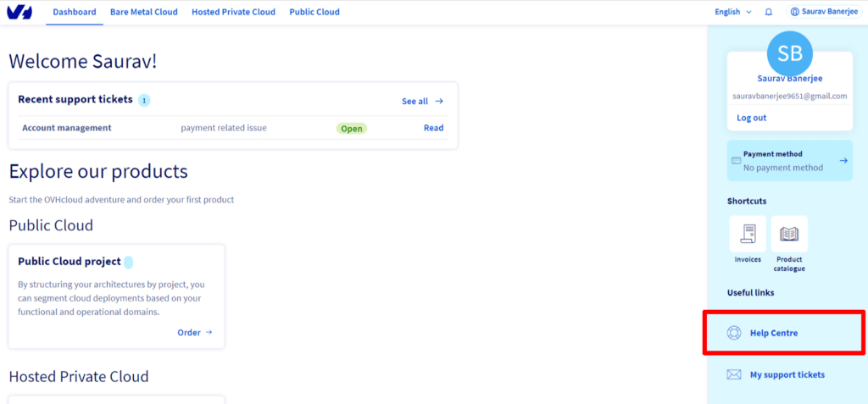Open the Help Centre link
868x404 pixels.
(774, 333)
